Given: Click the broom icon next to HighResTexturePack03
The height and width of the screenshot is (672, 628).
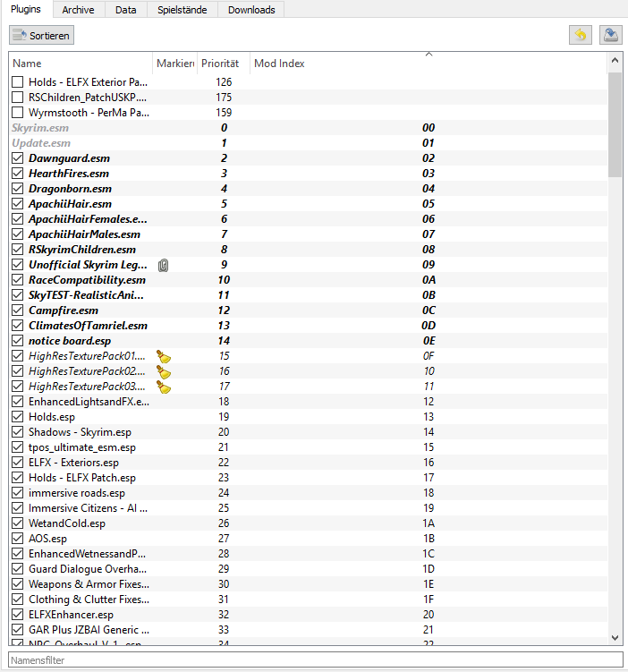Looking at the screenshot, I should [164, 387].
